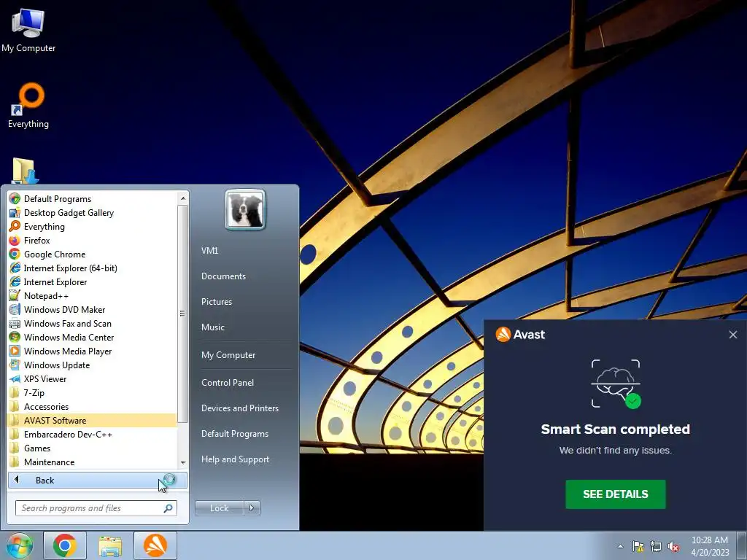Screen dimensions: 747x560
Task: Open XPS Viewer
Action: click(93, 379)
